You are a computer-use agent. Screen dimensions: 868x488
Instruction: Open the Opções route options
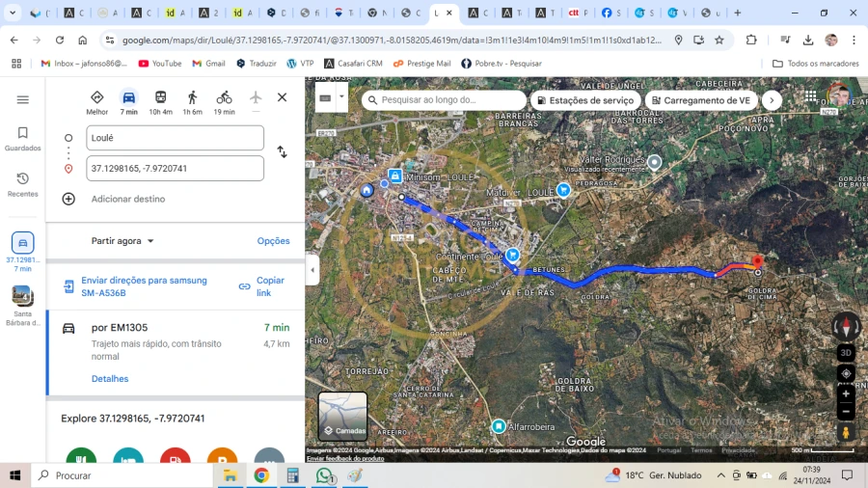point(273,241)
